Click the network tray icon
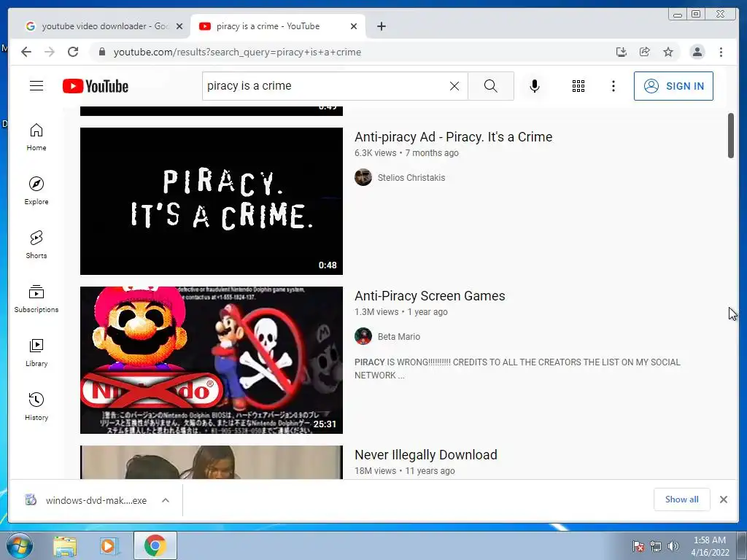 point(656,546)
